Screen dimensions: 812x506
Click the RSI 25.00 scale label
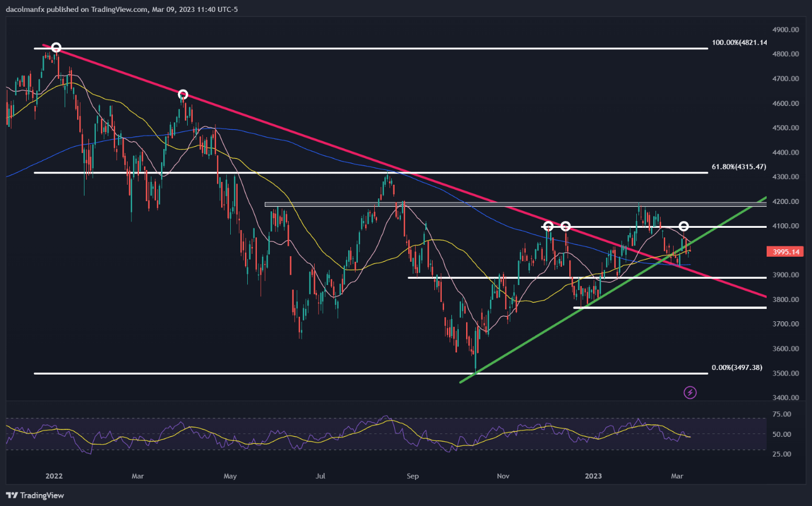(782, 454)
